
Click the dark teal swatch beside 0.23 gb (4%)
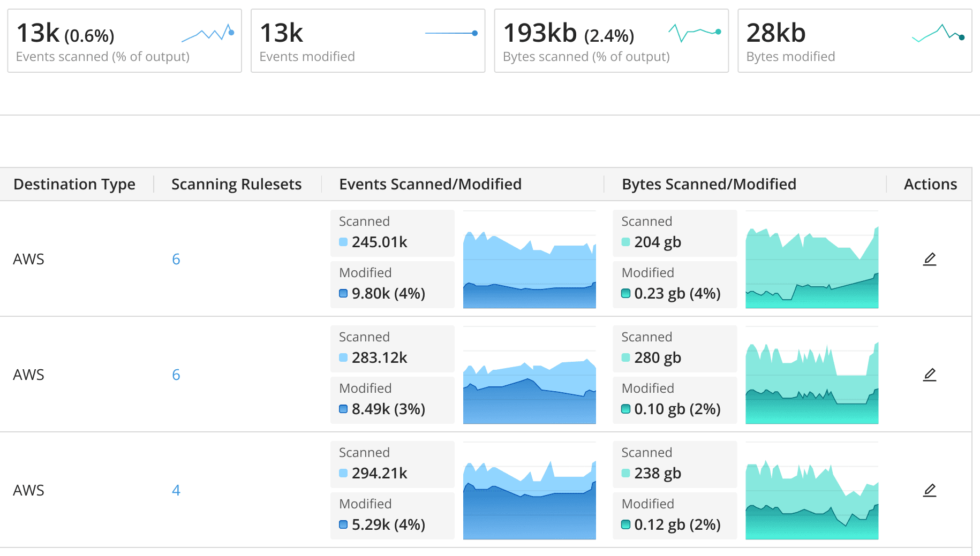(625, 294)
